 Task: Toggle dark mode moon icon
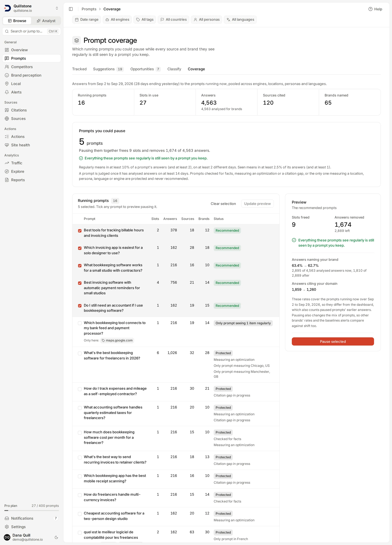pos(56,537)
